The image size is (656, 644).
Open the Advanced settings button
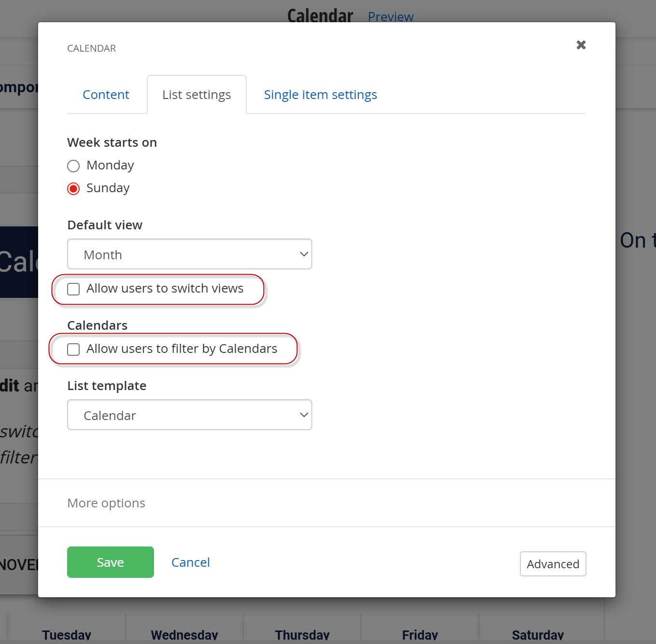click(553, 564)
